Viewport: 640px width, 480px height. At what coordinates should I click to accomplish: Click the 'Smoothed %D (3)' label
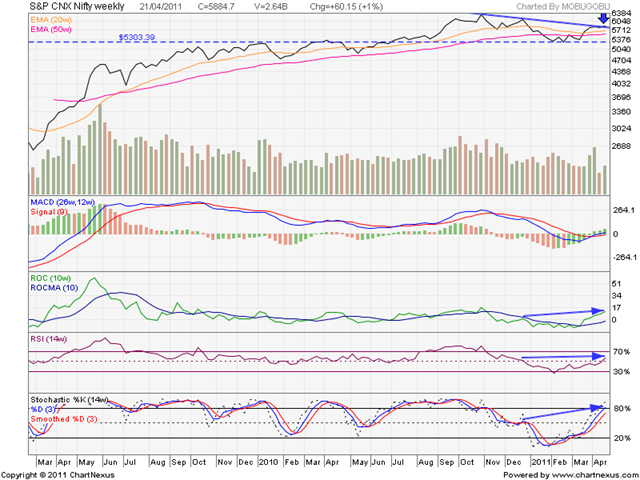point(64,419)
